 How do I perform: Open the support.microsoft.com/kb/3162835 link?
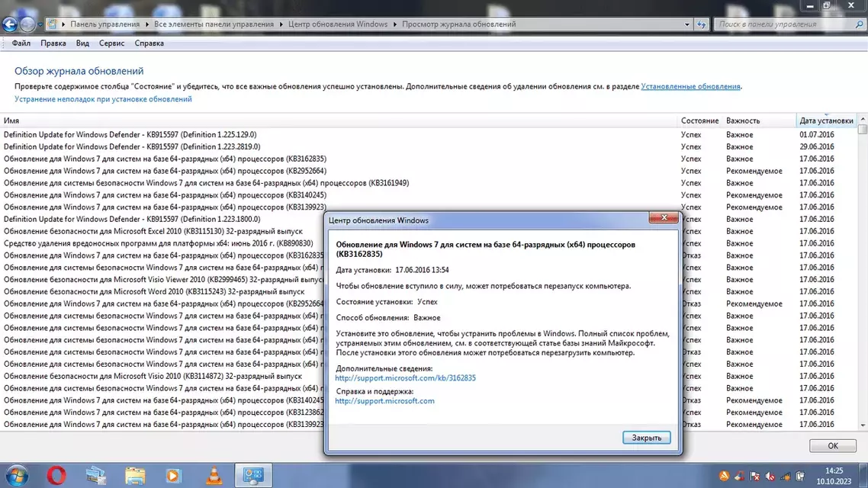405,378
